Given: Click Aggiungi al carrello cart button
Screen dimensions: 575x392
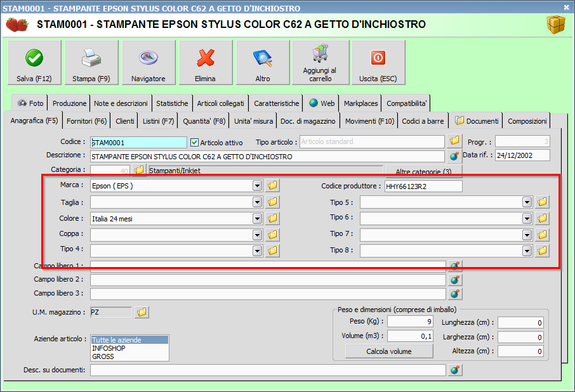Looking at the screenshot, I should (x=321, y=63).
